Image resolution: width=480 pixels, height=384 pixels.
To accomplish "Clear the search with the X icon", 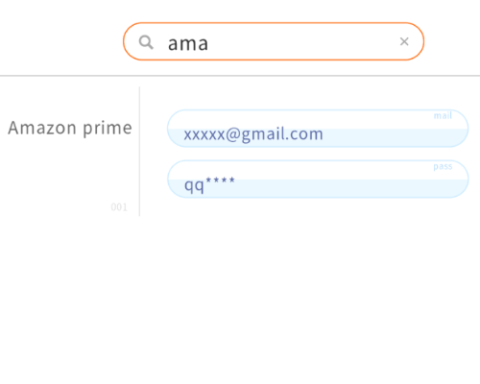I will [404, 41].
